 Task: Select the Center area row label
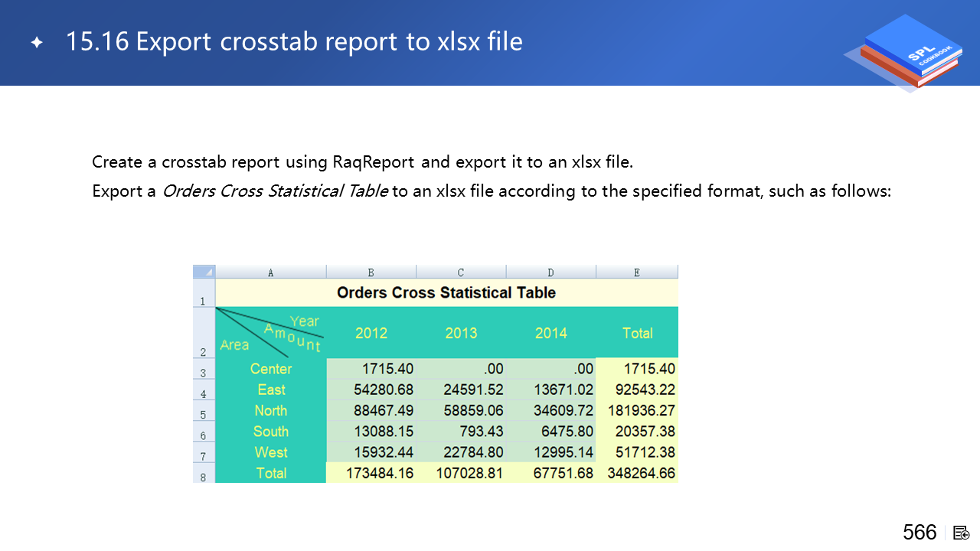271,369
